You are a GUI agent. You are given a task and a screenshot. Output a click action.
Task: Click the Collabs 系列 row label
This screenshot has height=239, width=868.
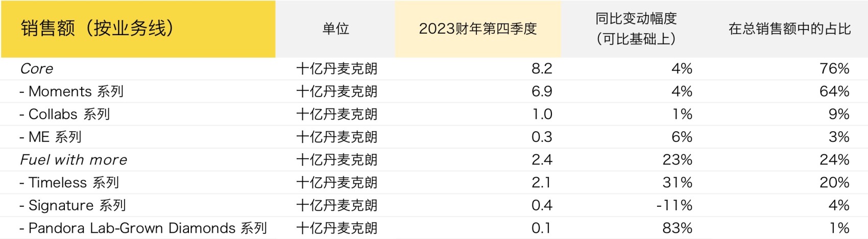(x=65, y=114)
